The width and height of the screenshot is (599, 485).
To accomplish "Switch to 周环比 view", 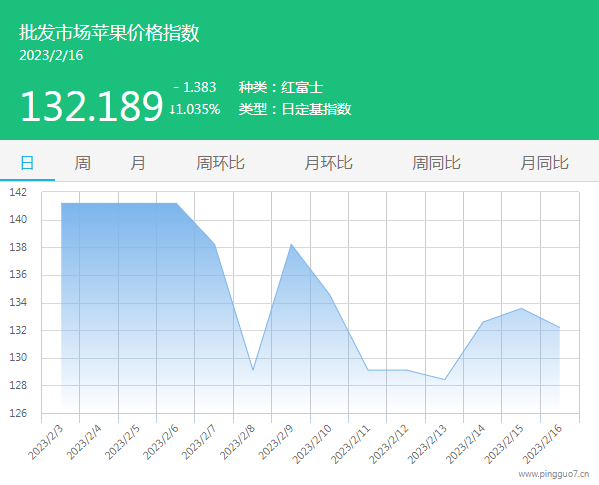I will point(220,163).
